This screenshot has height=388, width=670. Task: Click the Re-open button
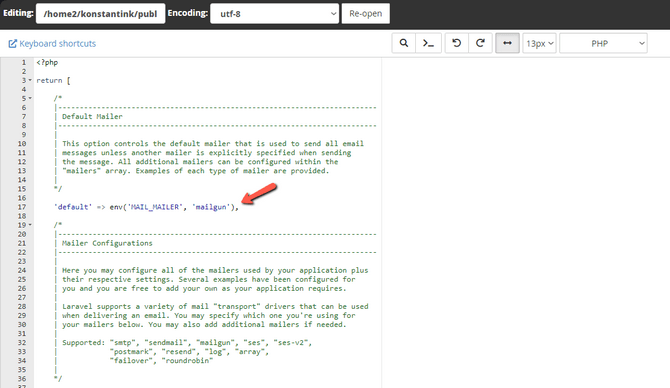pyautogui.click(x=365, y=14)
